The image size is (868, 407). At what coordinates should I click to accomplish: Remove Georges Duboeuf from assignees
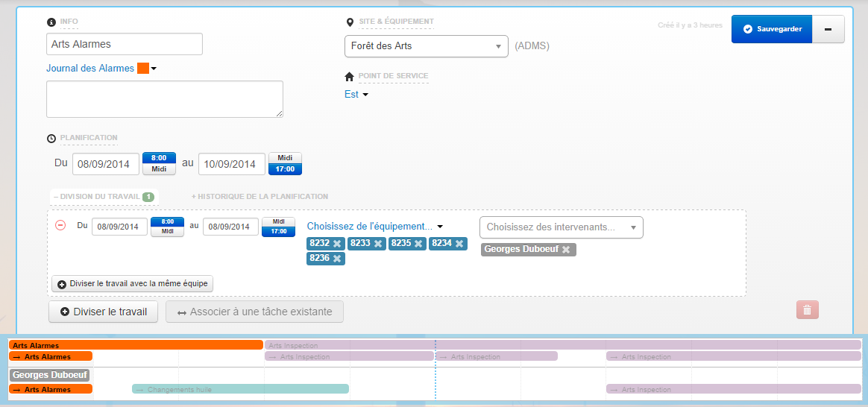(566, 250)
